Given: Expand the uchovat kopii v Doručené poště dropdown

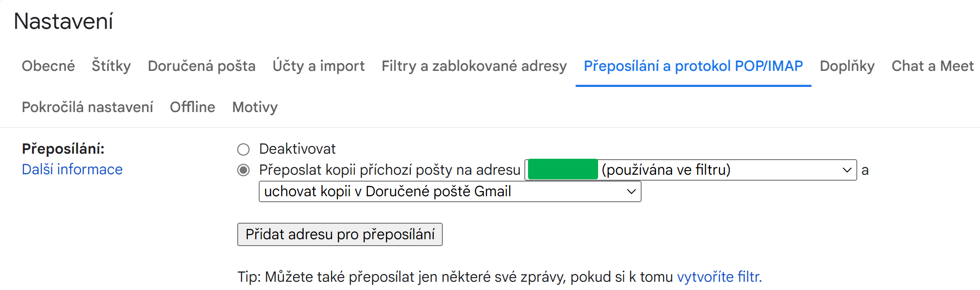Looking at the screenshot, I should (x=449, y=192).
